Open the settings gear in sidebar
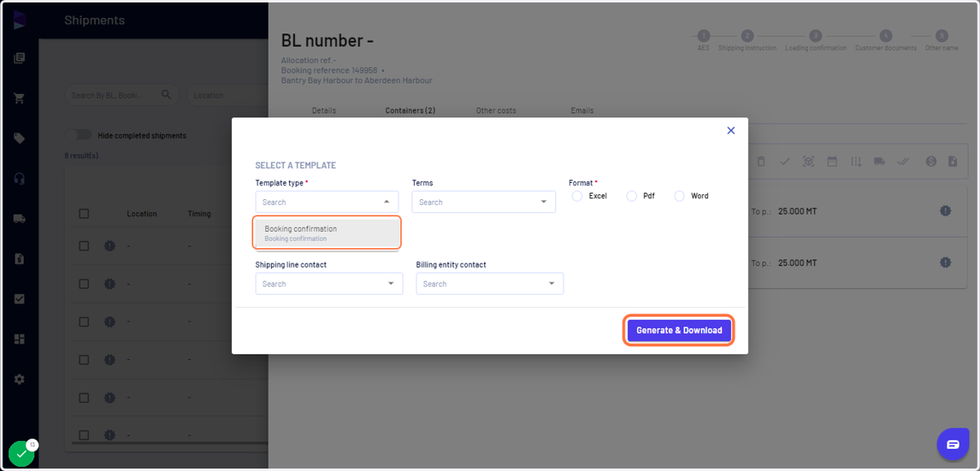Screen dimensions: 980x471 point(20,379)
